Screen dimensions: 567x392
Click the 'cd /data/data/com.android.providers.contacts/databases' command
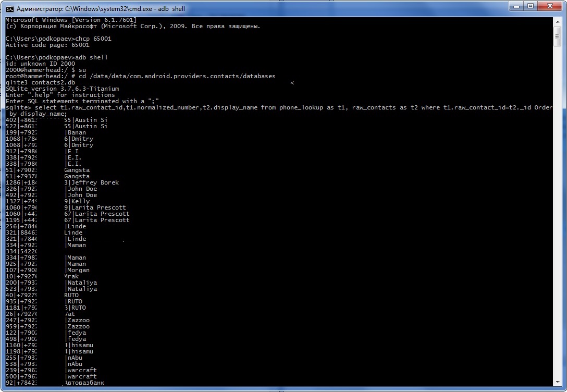tap(177, 76)
